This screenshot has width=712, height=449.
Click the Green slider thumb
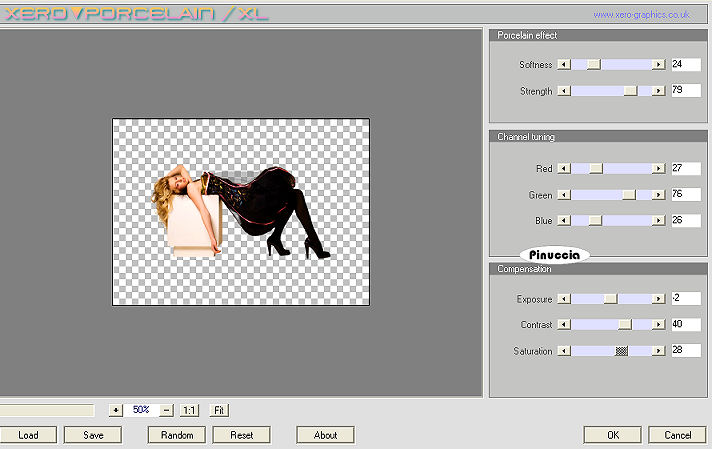[x=629, y=195]
